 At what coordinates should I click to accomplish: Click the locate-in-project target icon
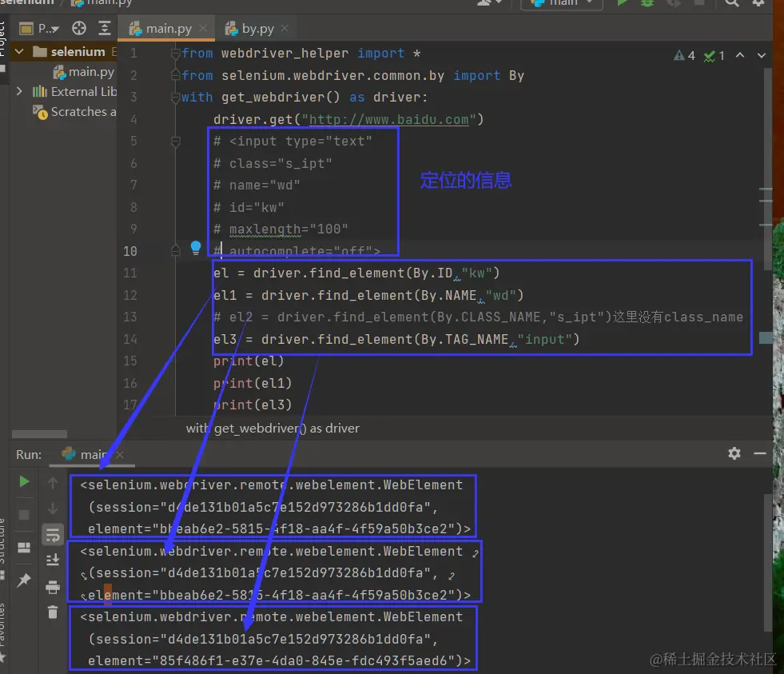[79, 29]
